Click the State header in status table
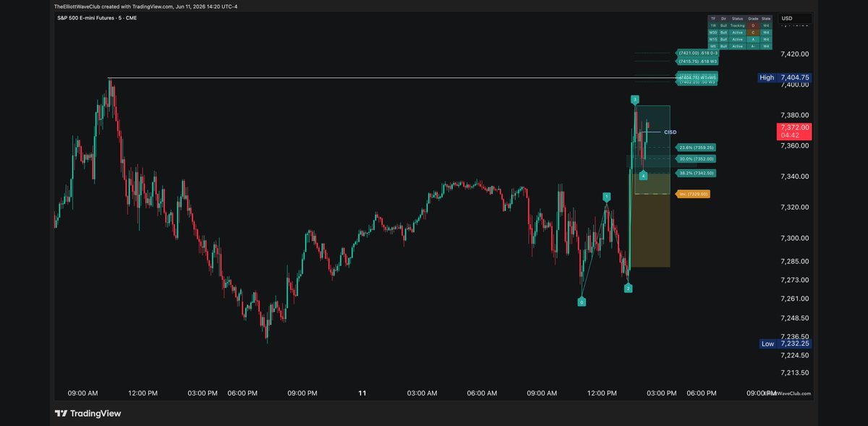868x426 pixels. tap(766, 19)
